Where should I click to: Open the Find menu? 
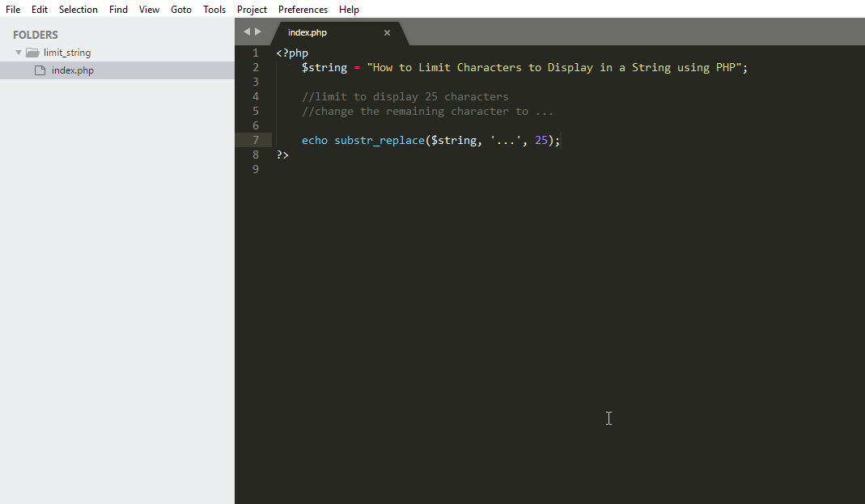(x=118, y=9)
